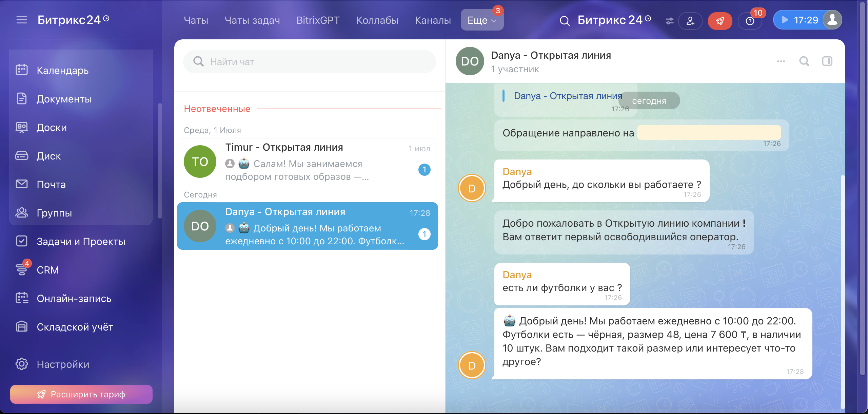Click the clock icon next to sidebar Битрикс24 logo
868x414 pixels.
pos(106,18)
